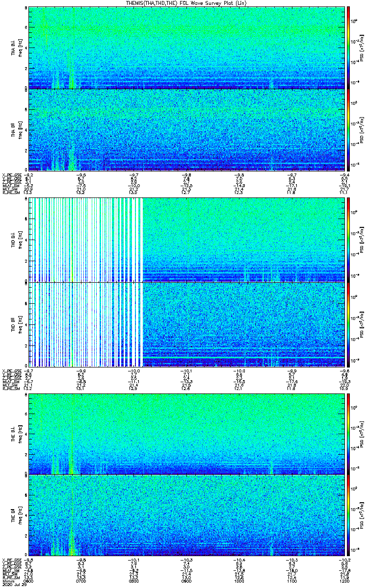Select the THA B-perpendicular spectrogram panel
Image resolution: width=368 pixels, height=588 pixels.
pyautogui.click(x=186, y=48)
